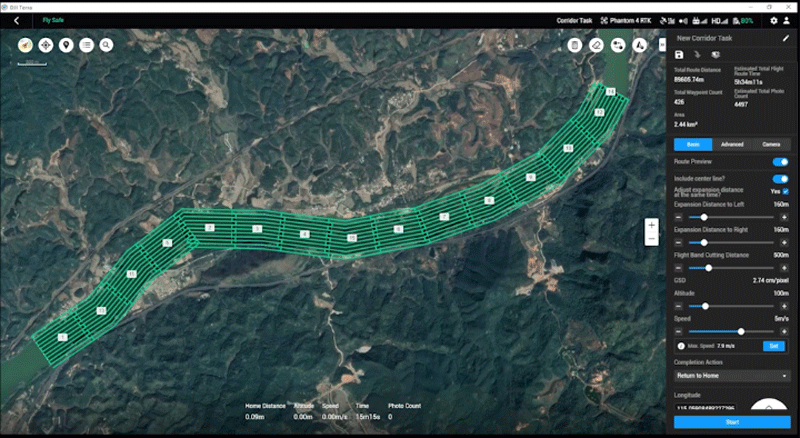The width and height of the screenshot is (800, 438).
Task: Edit the task name with the pencil icon
Action: tap(786, 38)
